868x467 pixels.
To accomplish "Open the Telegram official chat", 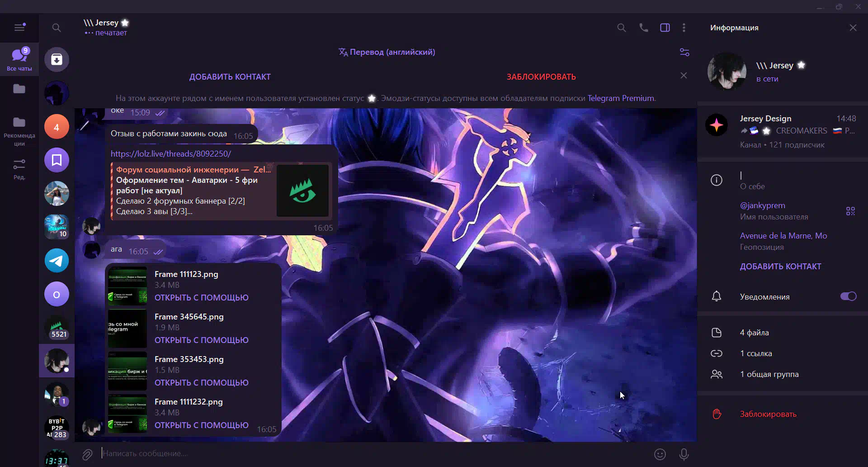I will 57,261.
